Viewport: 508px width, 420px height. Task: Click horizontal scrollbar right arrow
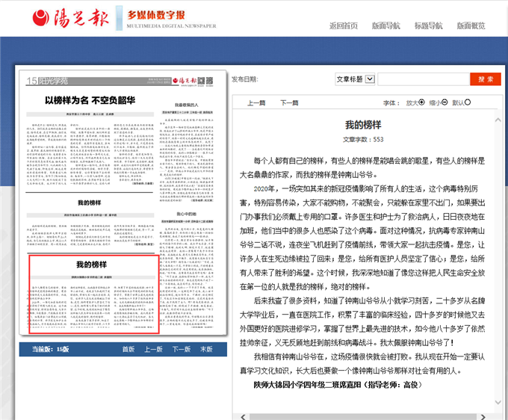[x=483, y=417]
